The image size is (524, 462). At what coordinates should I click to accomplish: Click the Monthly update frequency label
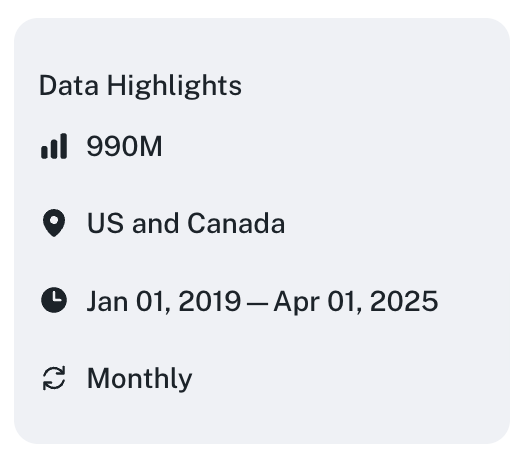(139, 379)
